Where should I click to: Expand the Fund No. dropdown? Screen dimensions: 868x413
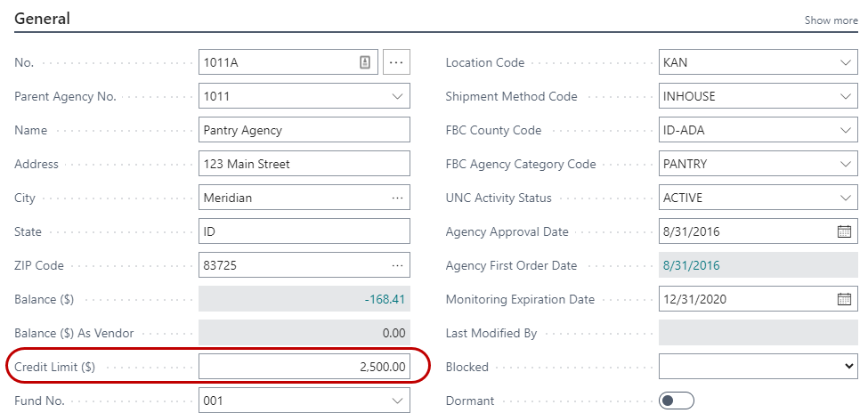coord(397,401)
